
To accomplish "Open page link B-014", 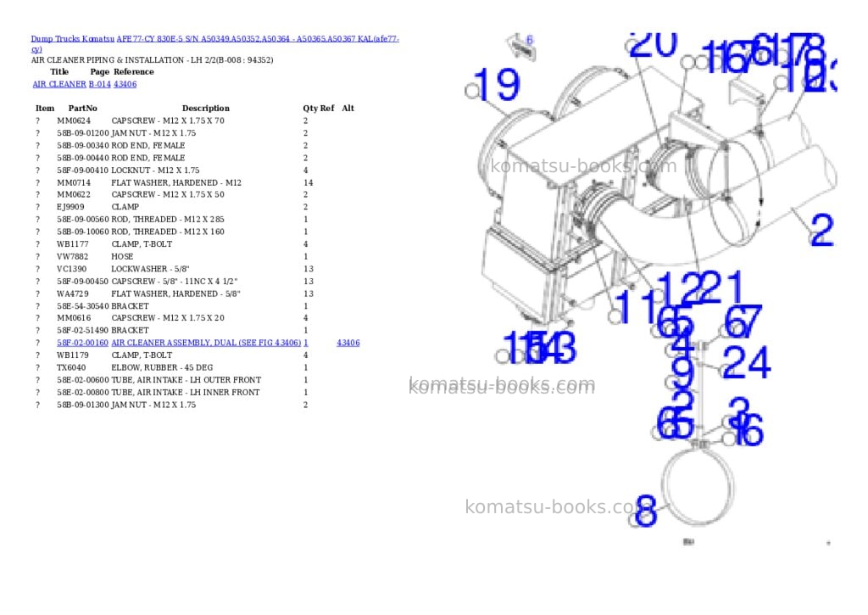I will pyautogui.click(x=100, y=84).
